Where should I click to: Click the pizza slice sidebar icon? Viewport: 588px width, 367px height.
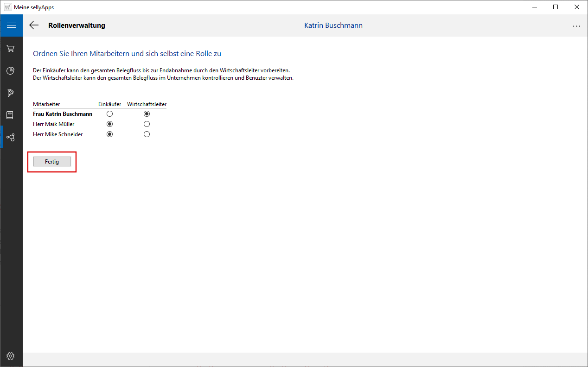[11, 93]
